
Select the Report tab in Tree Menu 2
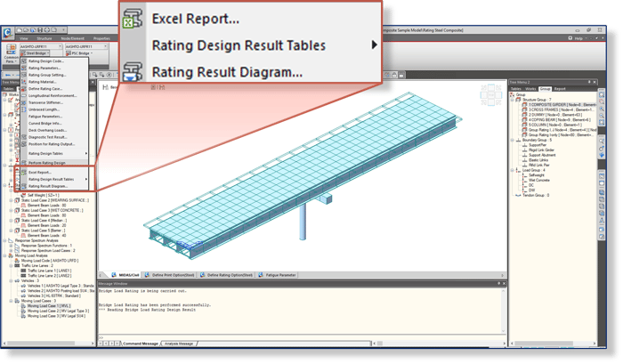[x=560, y=89]
